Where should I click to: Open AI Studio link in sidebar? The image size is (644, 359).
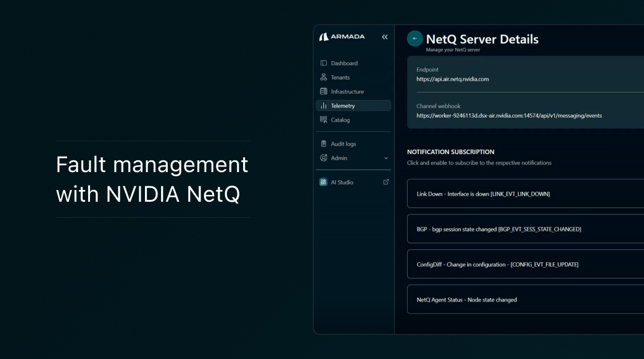353,182
